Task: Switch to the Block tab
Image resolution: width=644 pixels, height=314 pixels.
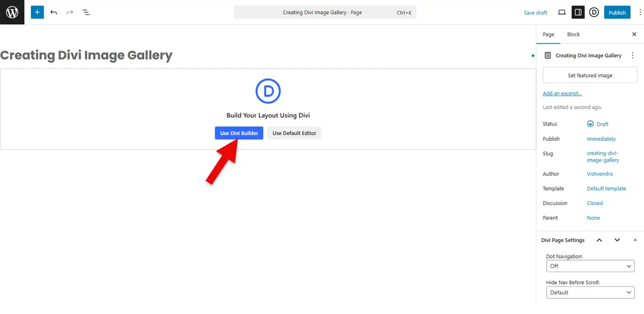Action: pyautogui.click(x=574, y=34)
